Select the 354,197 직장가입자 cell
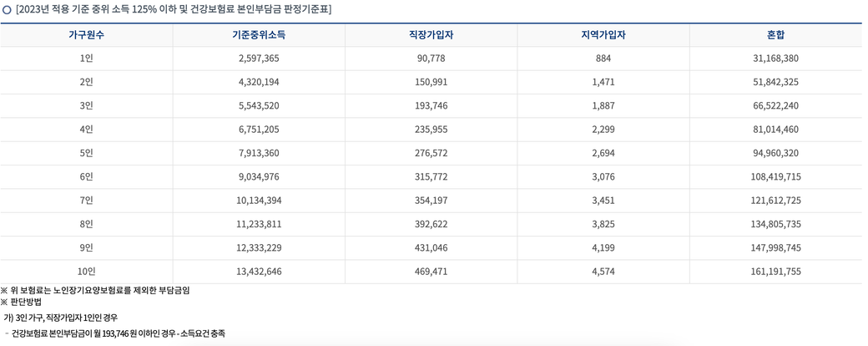Image resolution: width=868 pixels, height=346 pixels. 431,201
